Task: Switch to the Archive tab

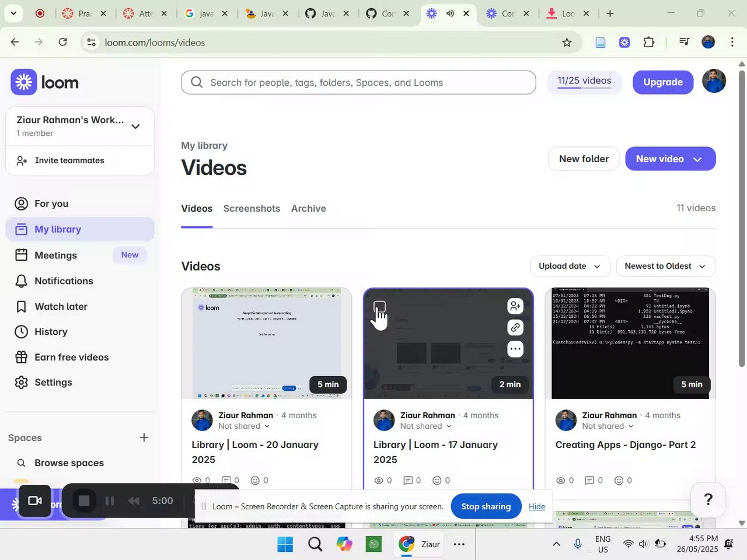Action: pos(309,209)
